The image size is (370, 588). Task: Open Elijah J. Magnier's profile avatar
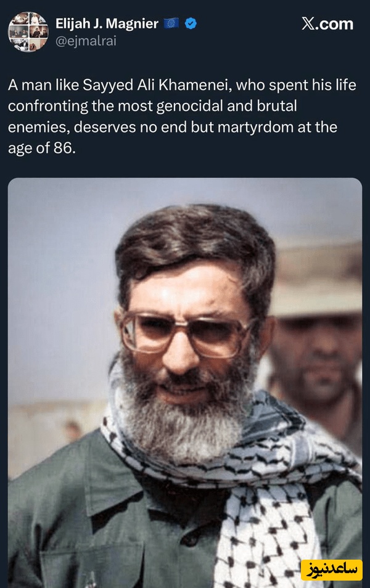click(x=28, y=31)
